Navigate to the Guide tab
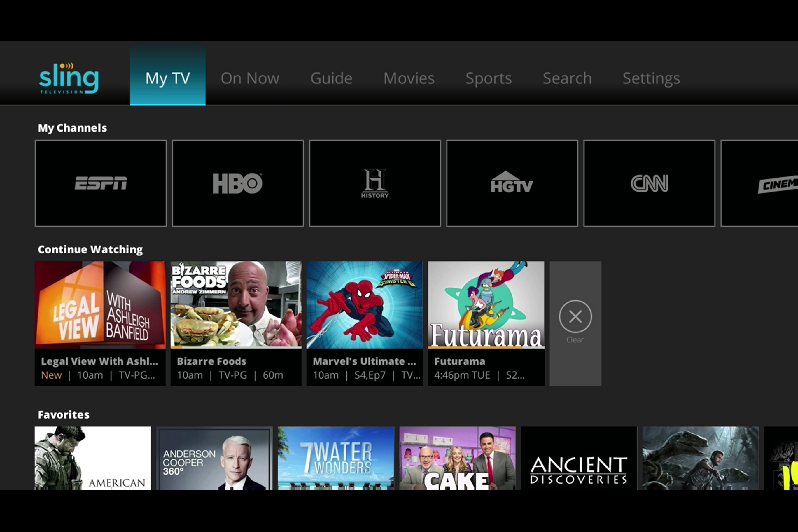This screenshot has height=532, width=798. 331,78
